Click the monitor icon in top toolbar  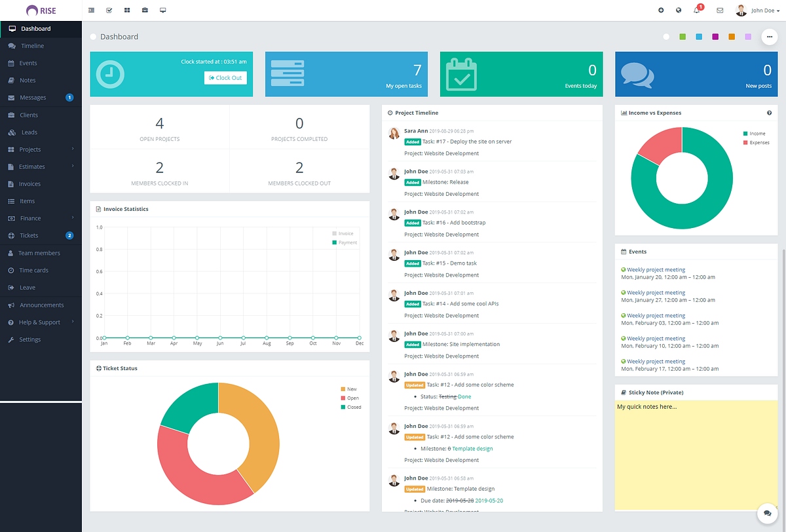(x=162, y=10)
